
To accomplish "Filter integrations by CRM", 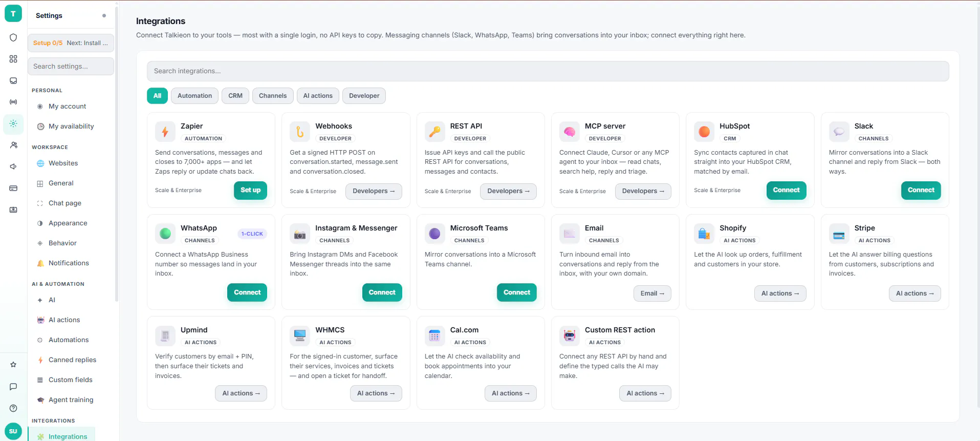I will coord(235,96).
